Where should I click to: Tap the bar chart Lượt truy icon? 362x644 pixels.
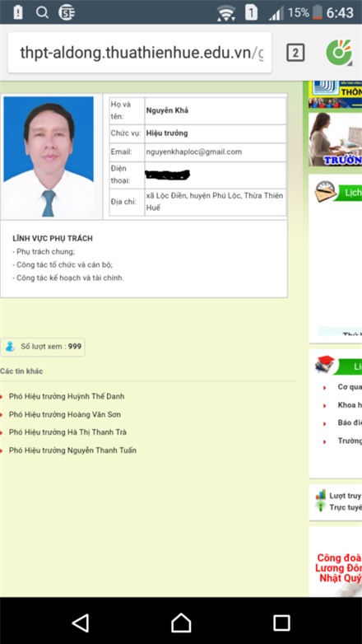[x=321, y=494]
